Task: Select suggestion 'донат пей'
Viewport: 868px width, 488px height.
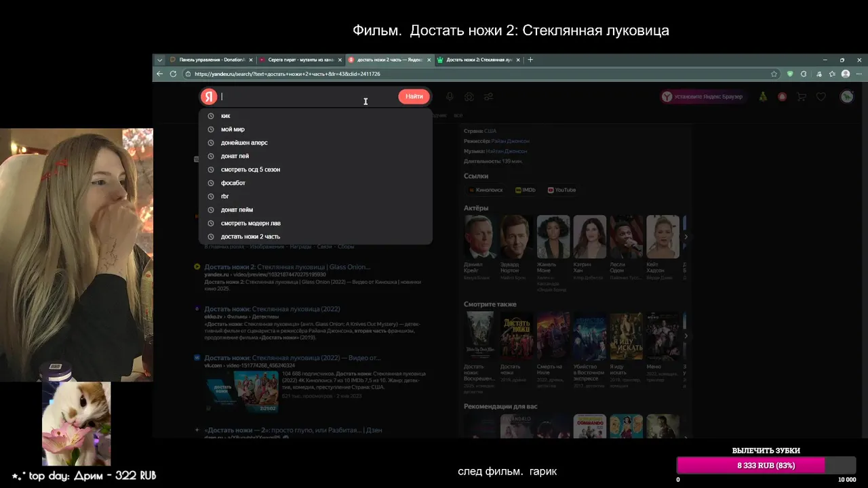Action: point(315,156)
